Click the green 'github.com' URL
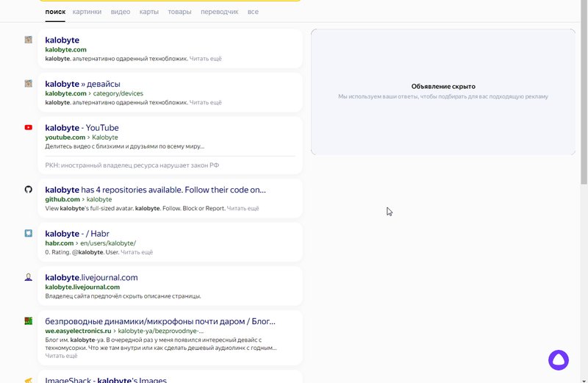This screenshot has height=383, width=588. point(62,199)
